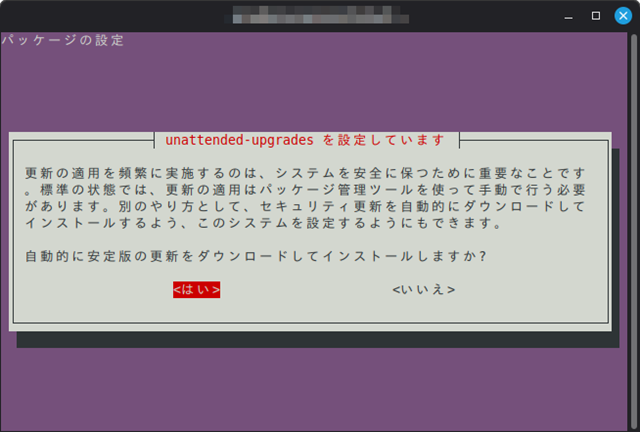640x432 pixels.
Task: Choose the <いいえ> option
Action: pos(424,289)
